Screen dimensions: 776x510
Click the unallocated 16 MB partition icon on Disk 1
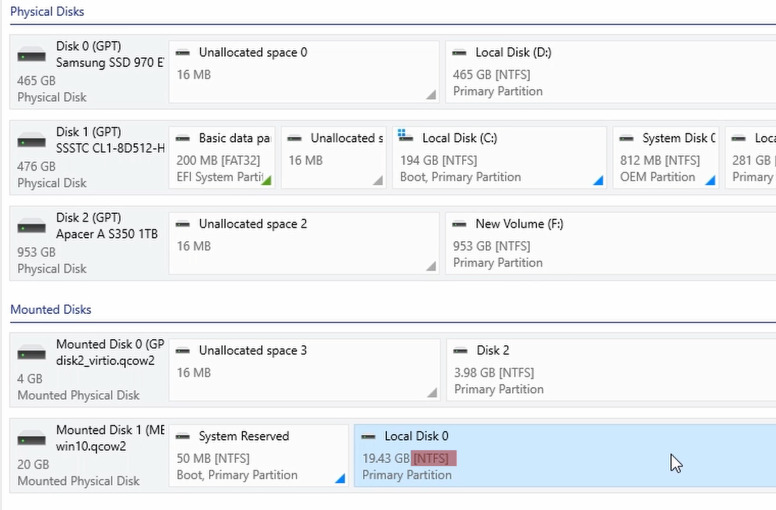point(294,138)
